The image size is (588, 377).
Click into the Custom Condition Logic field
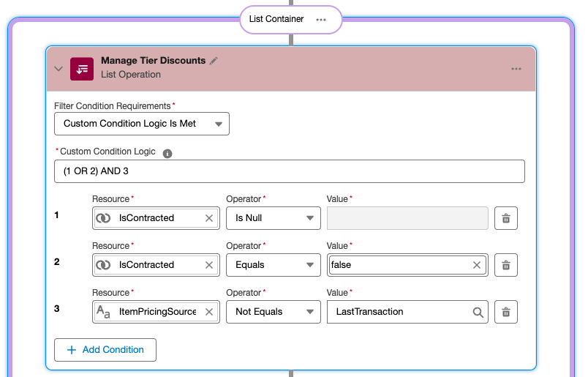[x=289, y=171]
